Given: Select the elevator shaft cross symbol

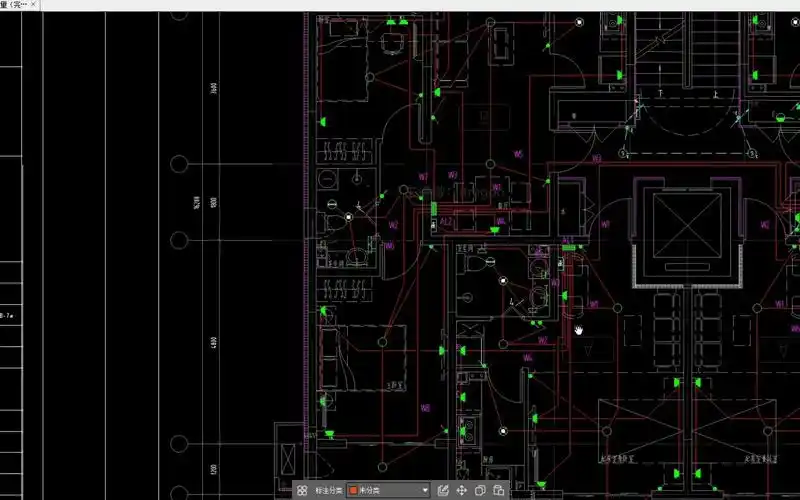Looking at the screenshot, I should [687, 226].
